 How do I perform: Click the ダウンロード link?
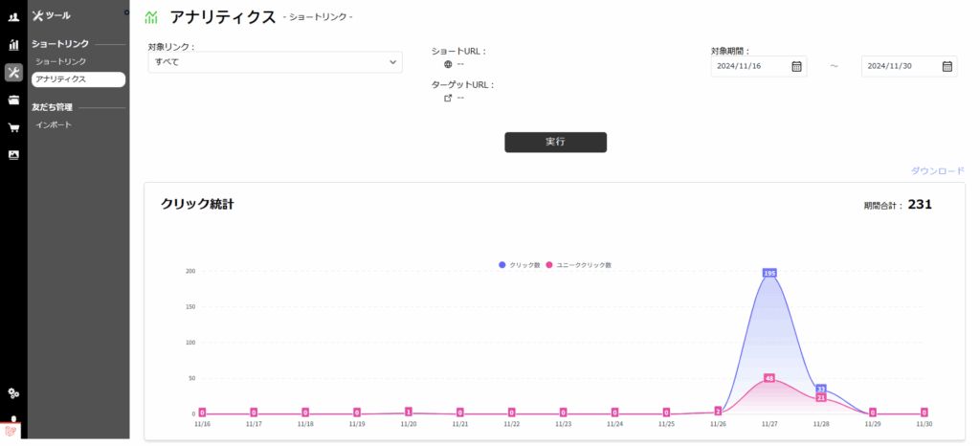(937, 170)
